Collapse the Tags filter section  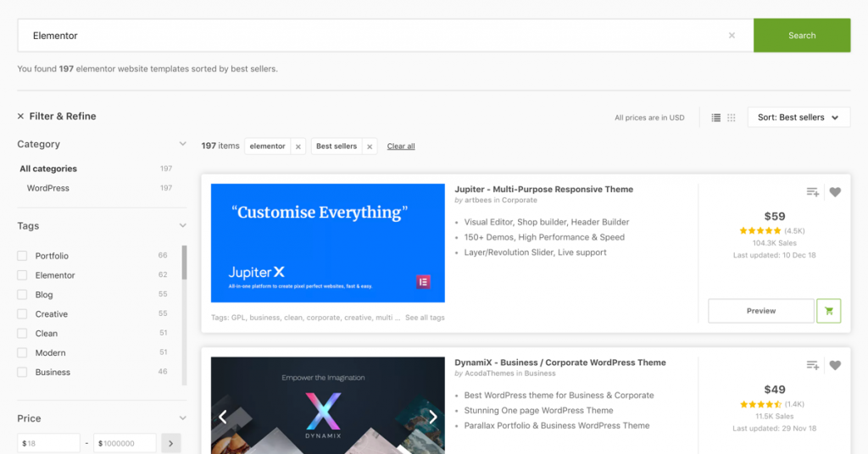pos(182,226)
